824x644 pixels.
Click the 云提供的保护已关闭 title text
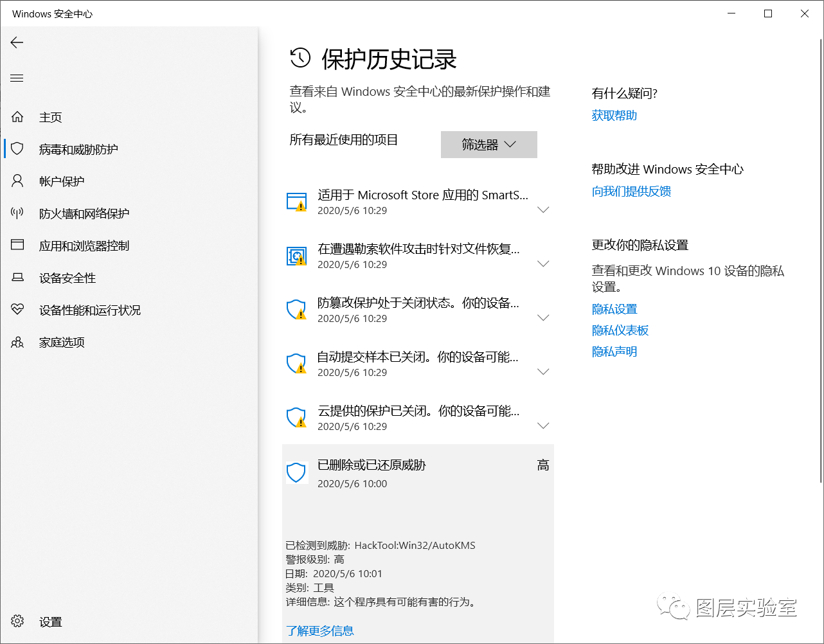click(x=418, y=411)
